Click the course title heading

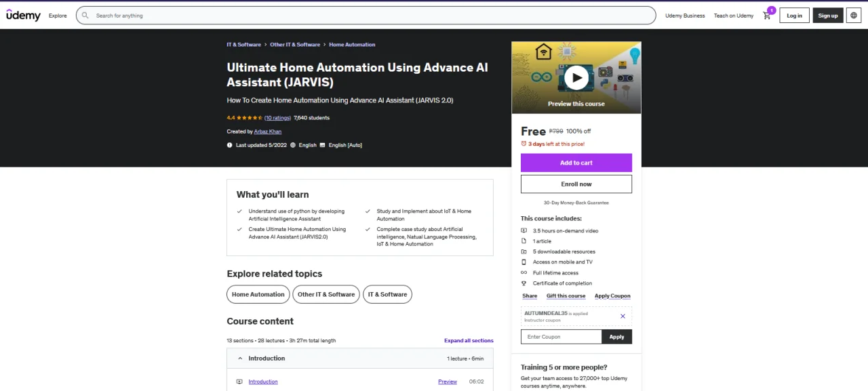point(357,75)
